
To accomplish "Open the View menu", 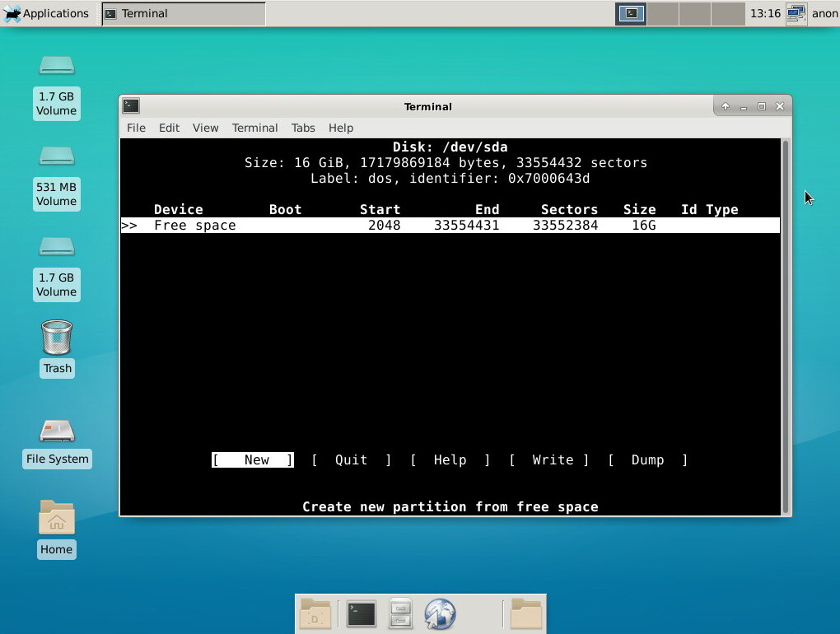I will click(x=205, y=128).
